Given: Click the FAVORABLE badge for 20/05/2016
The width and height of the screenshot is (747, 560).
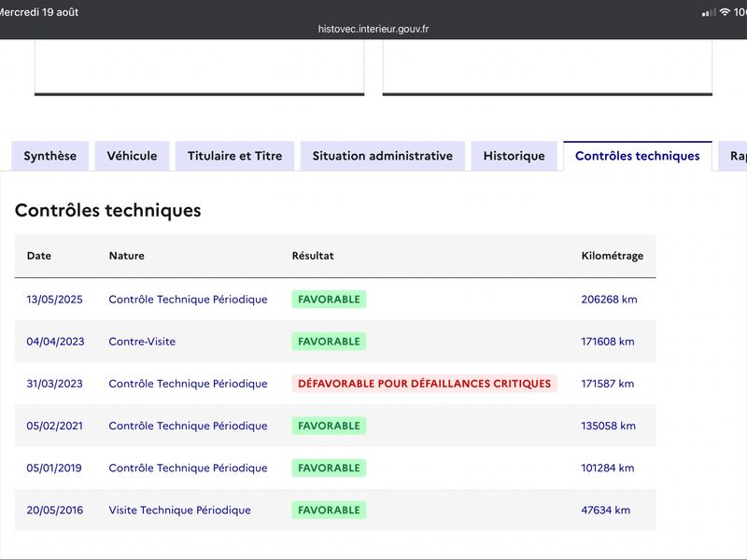Looking at the screenshot, I should point(330,510).
